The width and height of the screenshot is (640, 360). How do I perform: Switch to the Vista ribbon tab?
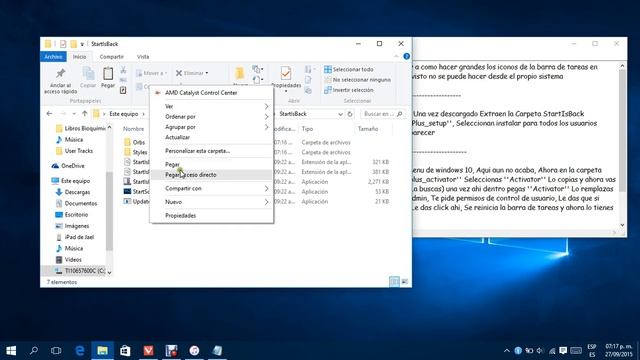[143, 57]
